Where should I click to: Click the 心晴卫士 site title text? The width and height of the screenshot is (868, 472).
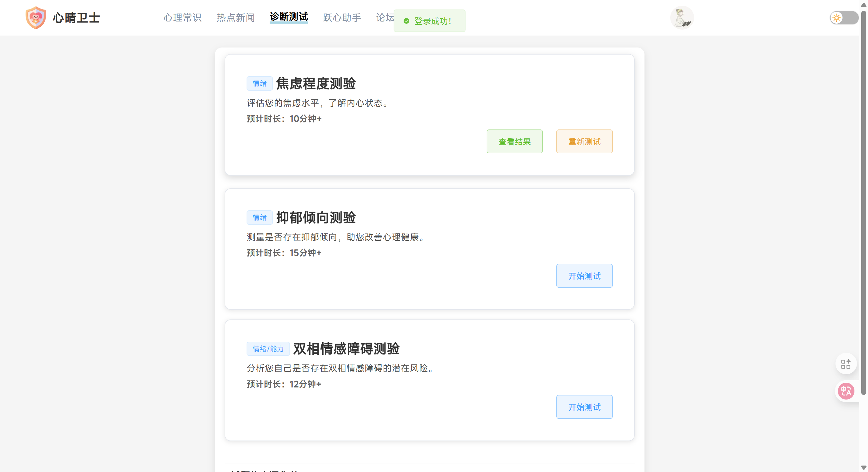[76, 18]
